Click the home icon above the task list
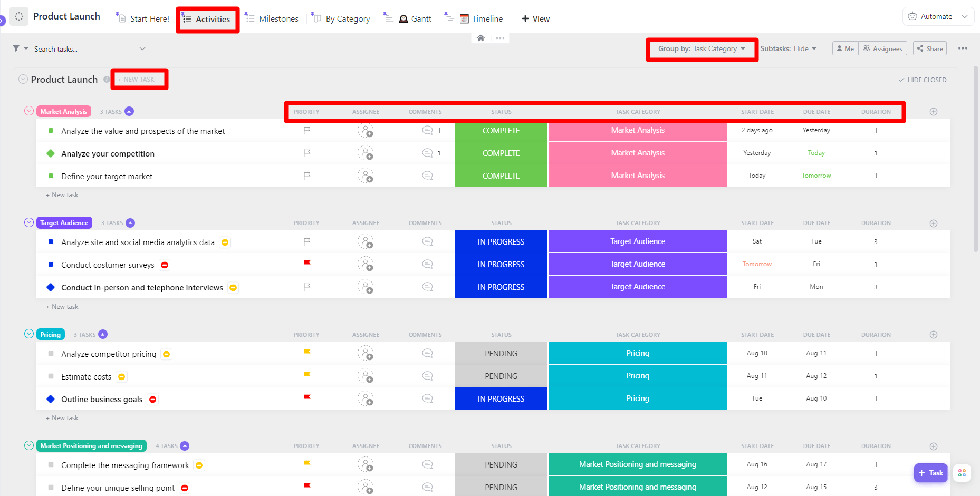This screenshot has height=496, width=980. click(x=480, y=37)
